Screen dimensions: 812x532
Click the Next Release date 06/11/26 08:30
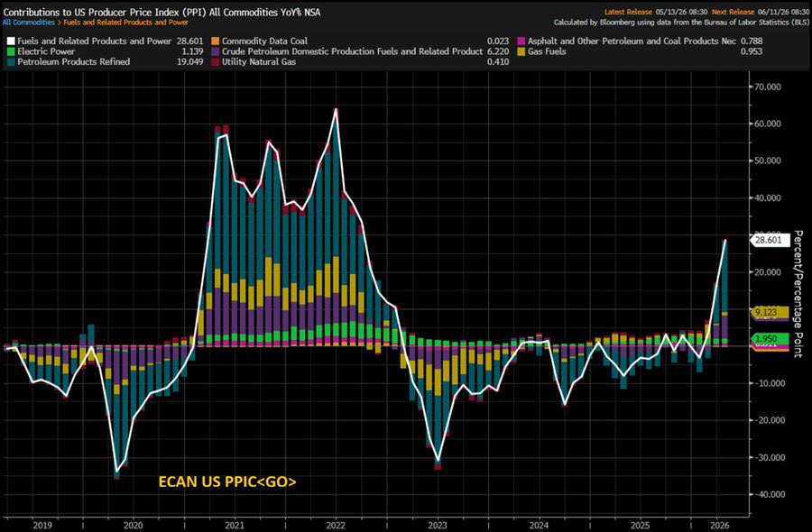783,12
